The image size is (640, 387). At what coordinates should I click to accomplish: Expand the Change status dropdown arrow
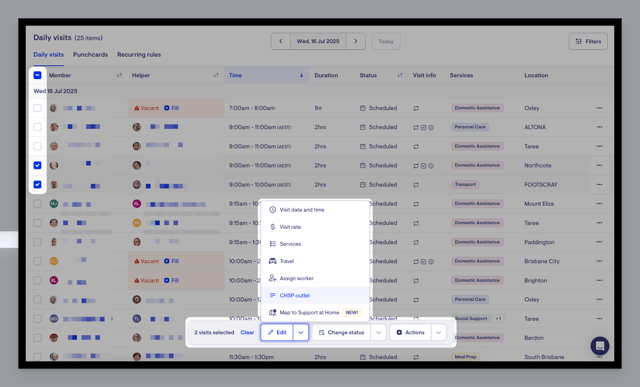[x=378, y=332]
